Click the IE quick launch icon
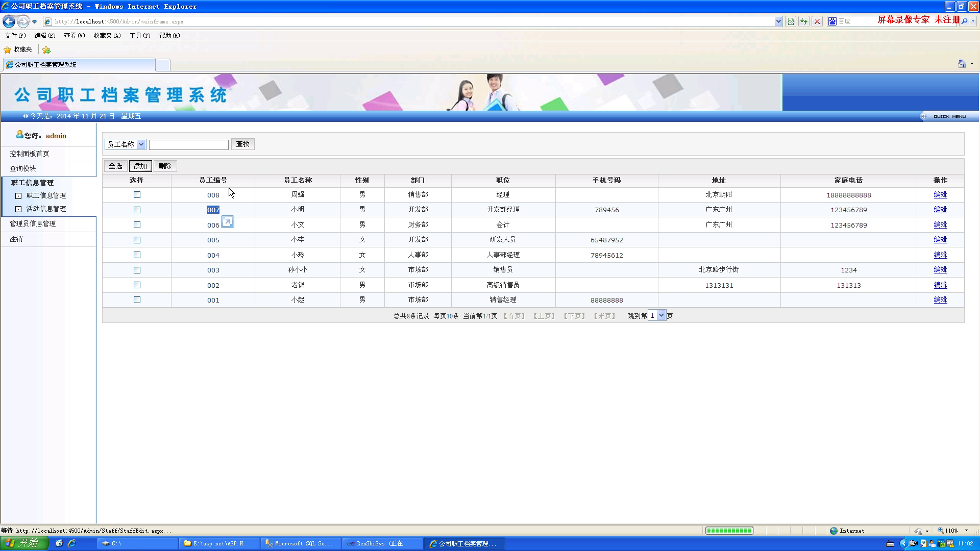The width and height of the screenshot is (980, 551). pos(71,543)
